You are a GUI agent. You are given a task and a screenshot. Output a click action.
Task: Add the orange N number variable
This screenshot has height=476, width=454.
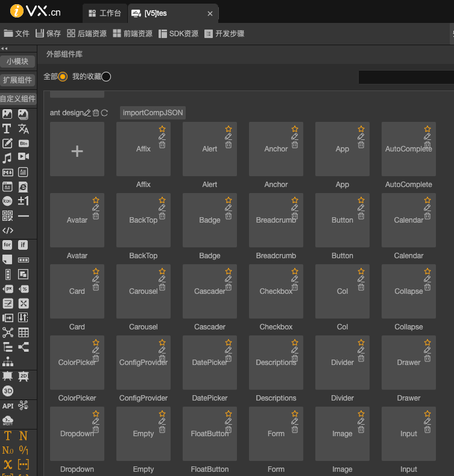point(24,436)
